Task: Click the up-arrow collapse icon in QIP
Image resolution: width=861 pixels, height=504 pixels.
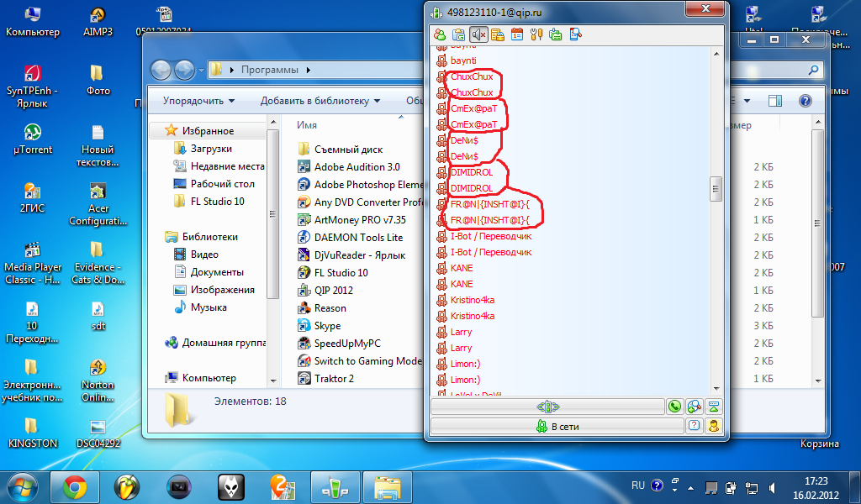Action: click(713, 407)
